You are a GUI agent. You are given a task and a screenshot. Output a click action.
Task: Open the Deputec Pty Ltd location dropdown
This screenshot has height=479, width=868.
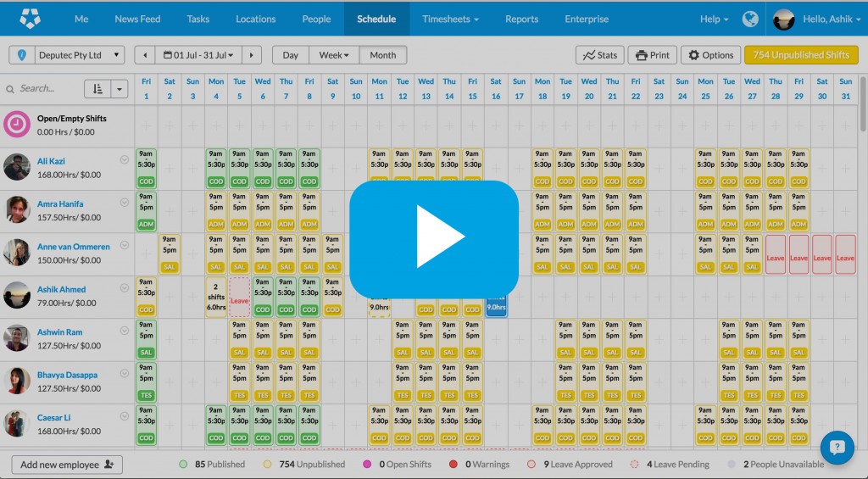click(67, 55)
